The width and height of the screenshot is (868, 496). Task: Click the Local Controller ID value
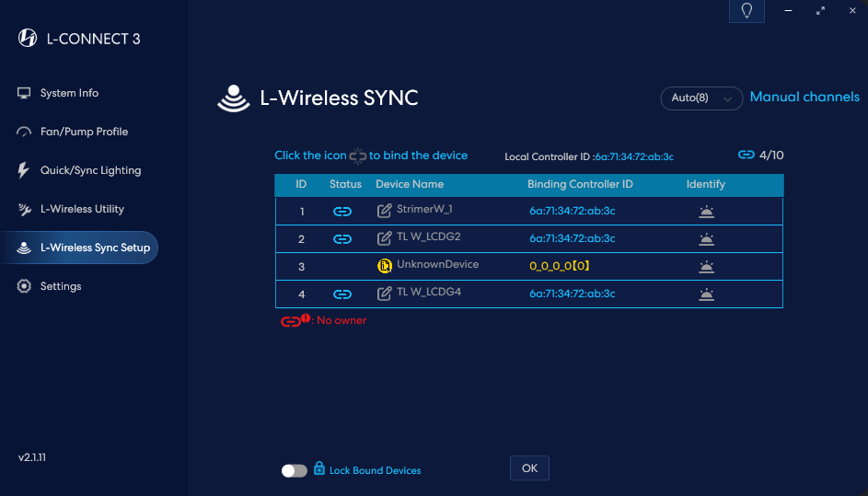[634, 156]
